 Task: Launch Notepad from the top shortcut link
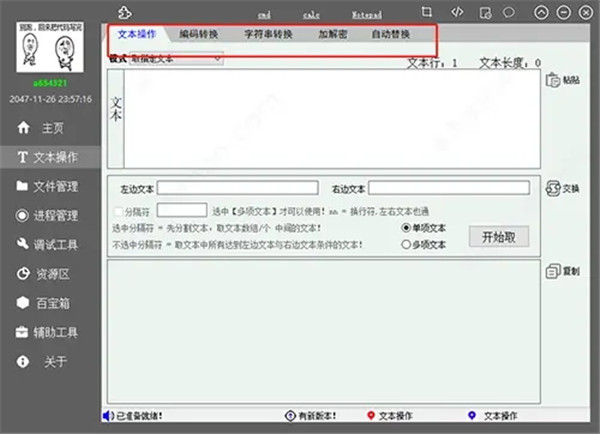[365, 15]
